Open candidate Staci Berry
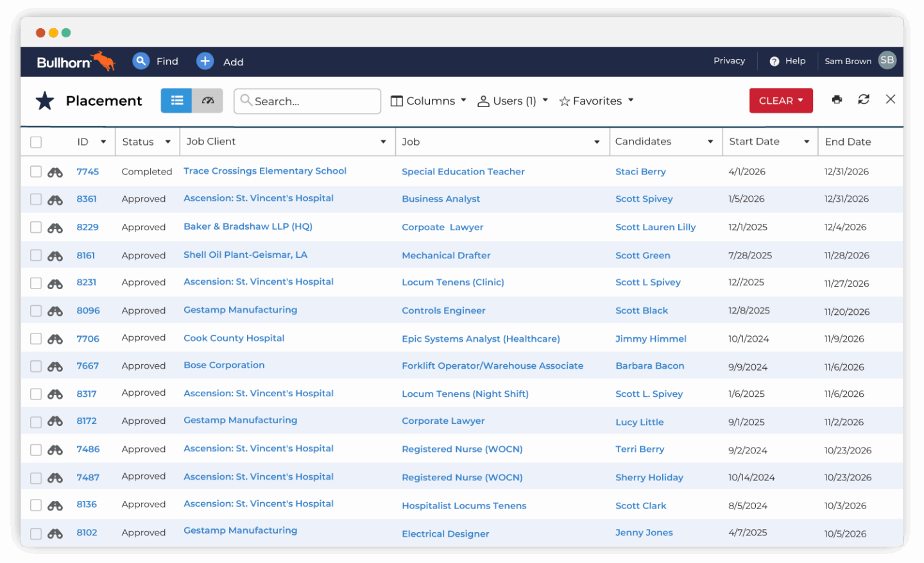This screenshot has width=924, height=563. point(640,172)
